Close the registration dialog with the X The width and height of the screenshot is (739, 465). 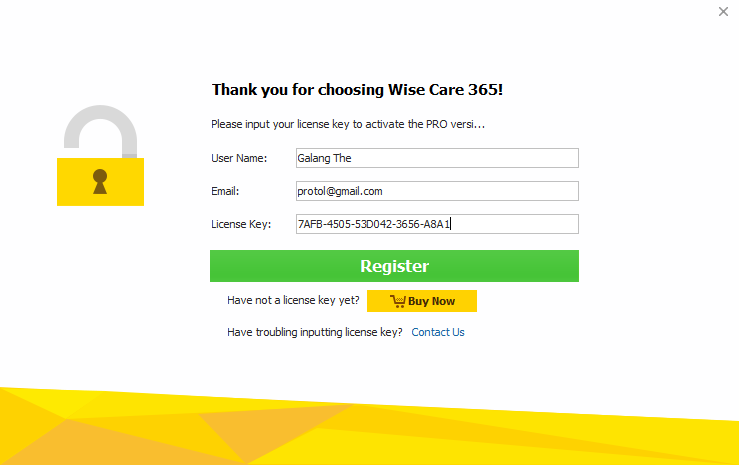(723, 12)
